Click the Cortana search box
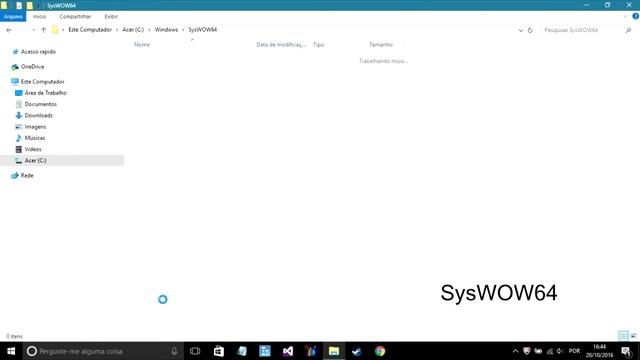This screenshot has height=360, width=640. click(103, 351)
